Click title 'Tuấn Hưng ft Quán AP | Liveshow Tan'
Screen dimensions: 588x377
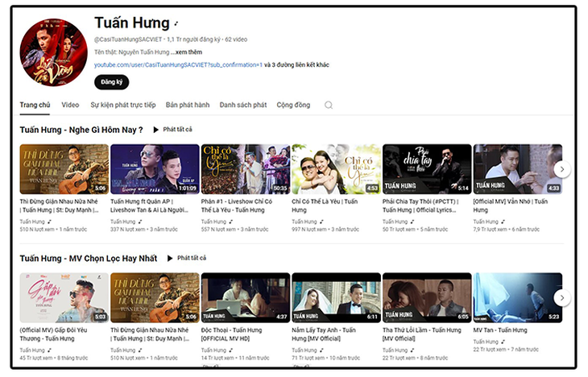pyautogui.click(x=149, y=206)
